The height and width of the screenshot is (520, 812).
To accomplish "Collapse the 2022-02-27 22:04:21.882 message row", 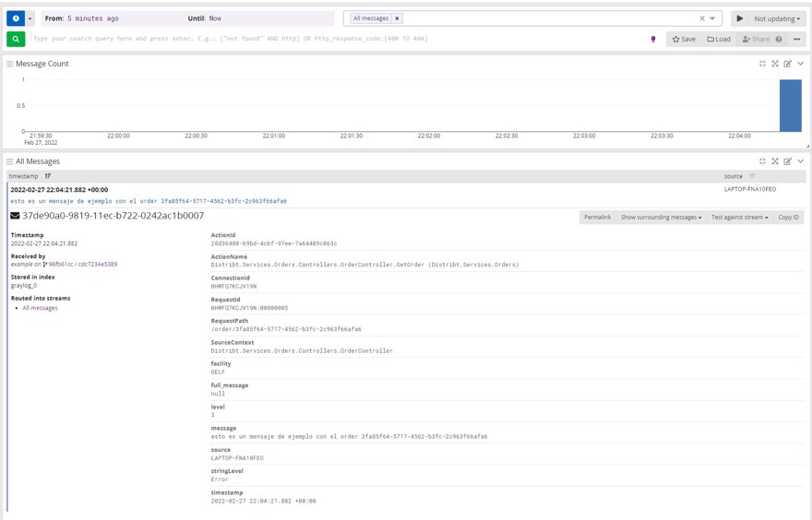I will tap(59, 190).
